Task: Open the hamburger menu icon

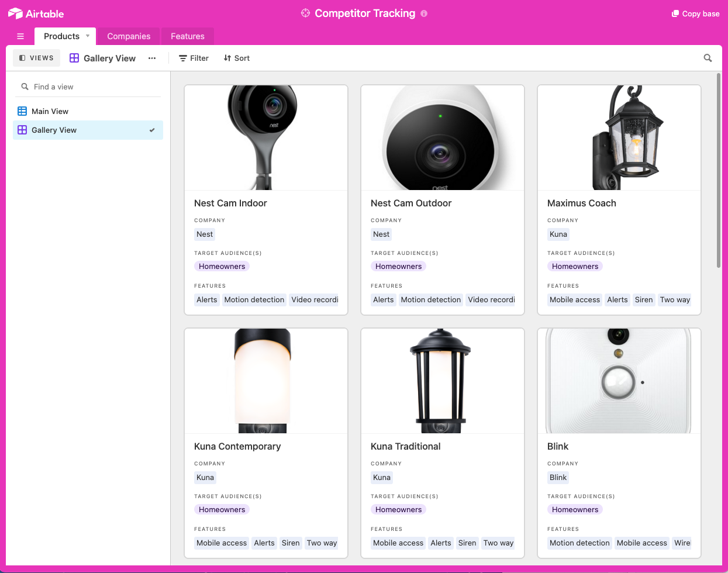Action: [x=20, y=36]
